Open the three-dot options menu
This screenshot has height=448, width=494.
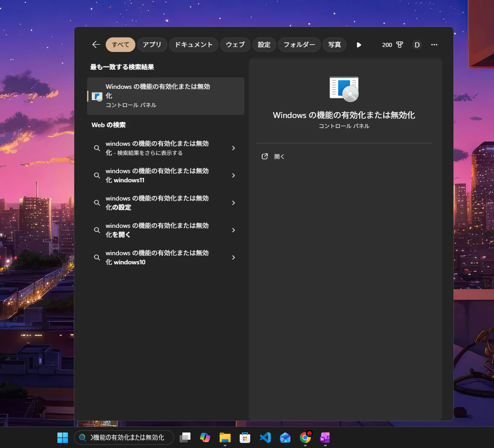tap(434, 45)
